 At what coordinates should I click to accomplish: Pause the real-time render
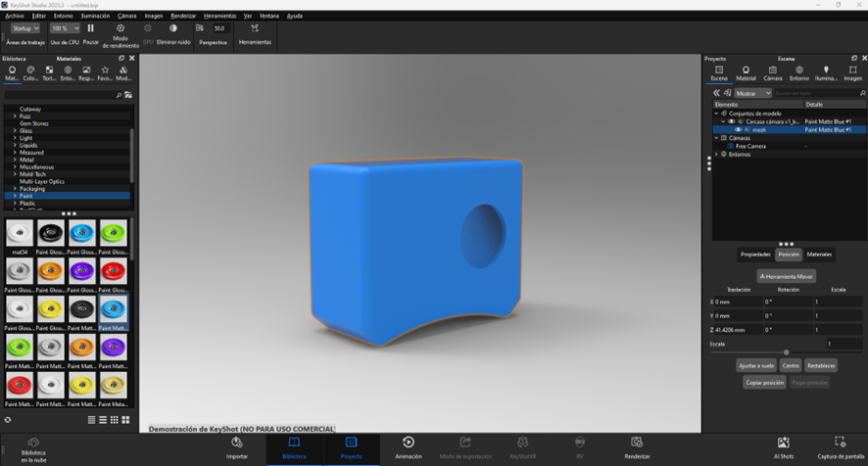91,28
